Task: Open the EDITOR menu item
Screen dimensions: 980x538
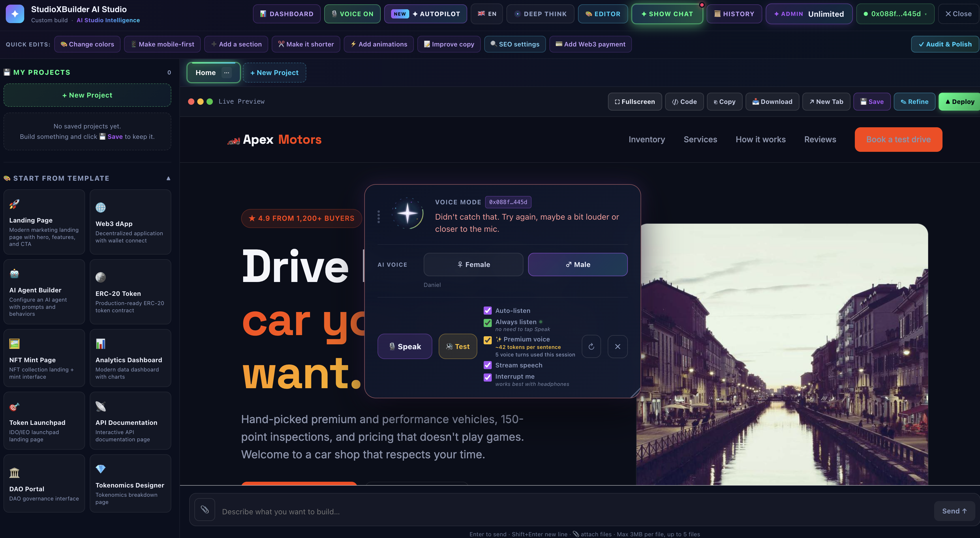Action: tap(603, 14)
